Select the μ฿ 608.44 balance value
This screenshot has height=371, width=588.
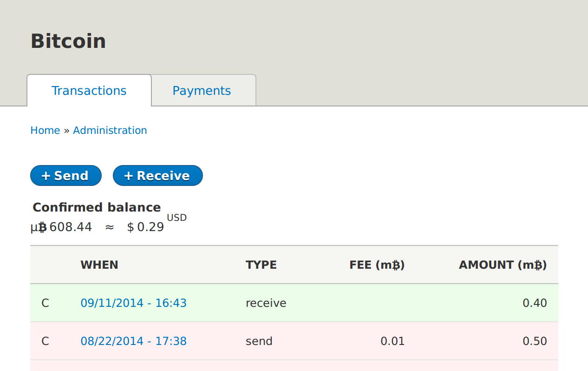click(x=61, y=227)
